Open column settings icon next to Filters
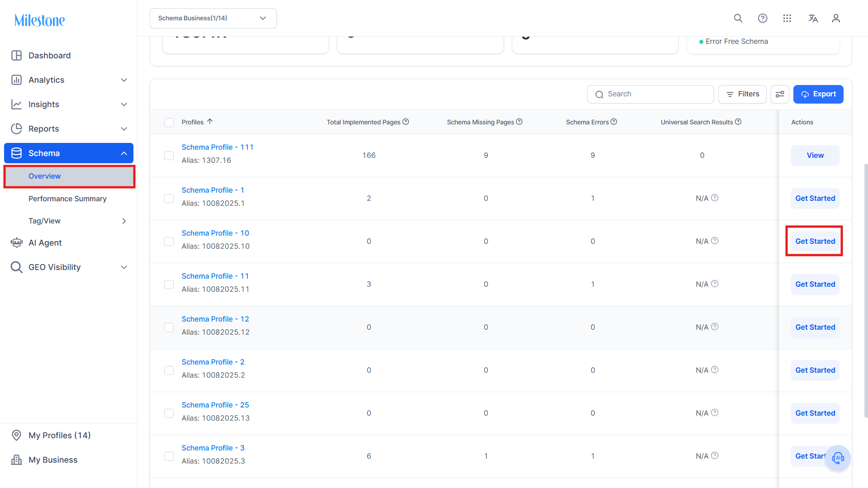The image size is (868, 488). pyautogui.click(x=780, y=94)
